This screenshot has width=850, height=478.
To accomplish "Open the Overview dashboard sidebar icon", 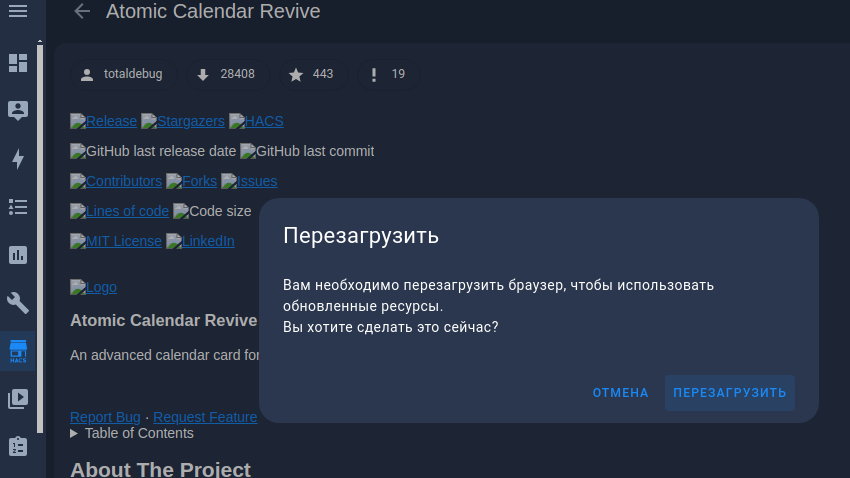I will (18, 63).
